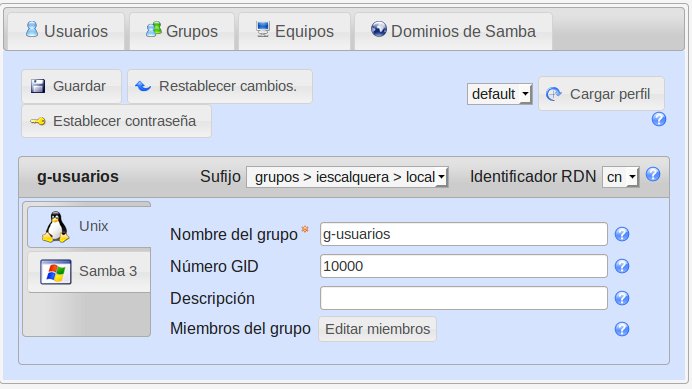Click the Cargar perfil button
Viewport: 692px width, 389px height.
pos(601,94)
